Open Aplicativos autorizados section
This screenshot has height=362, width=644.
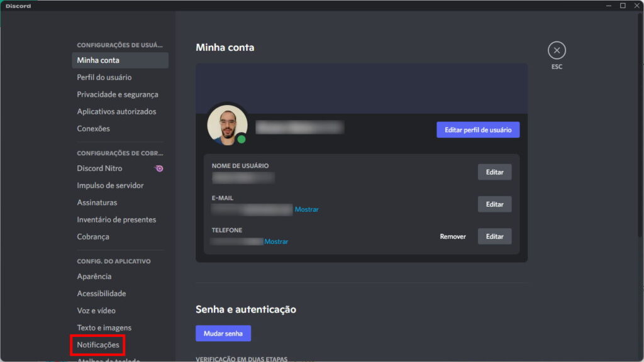(x=116, y=111)
